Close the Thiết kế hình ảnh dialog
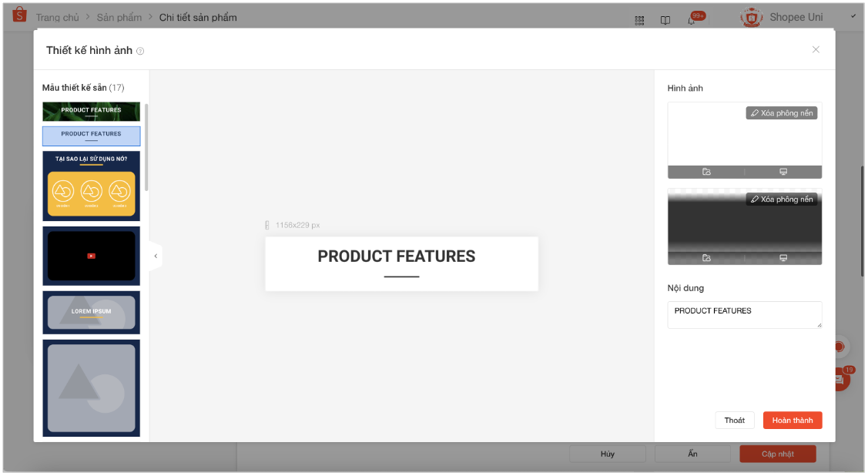 pos(816,49)
